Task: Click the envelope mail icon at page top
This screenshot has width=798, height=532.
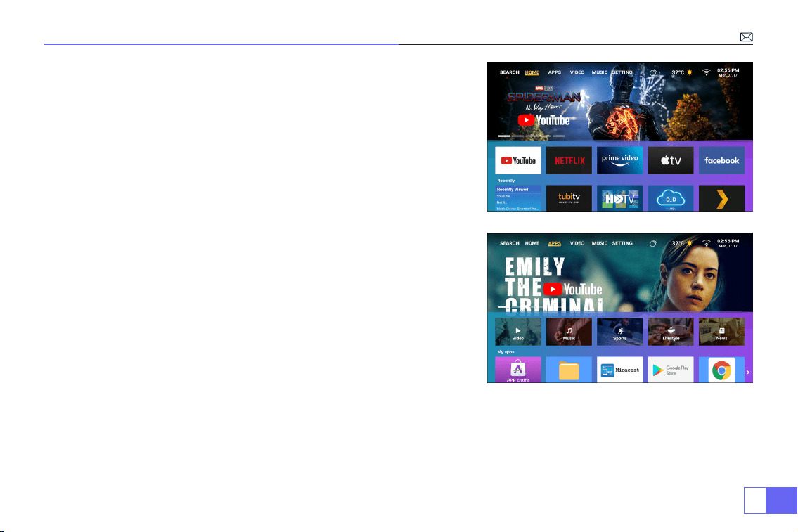Action: pos(746,37)
